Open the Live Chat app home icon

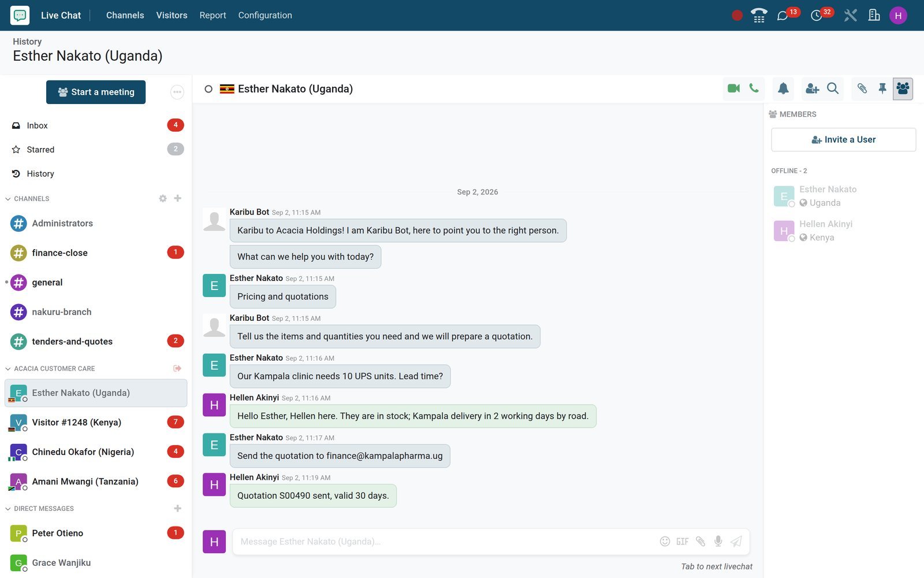tap(20, 15)
